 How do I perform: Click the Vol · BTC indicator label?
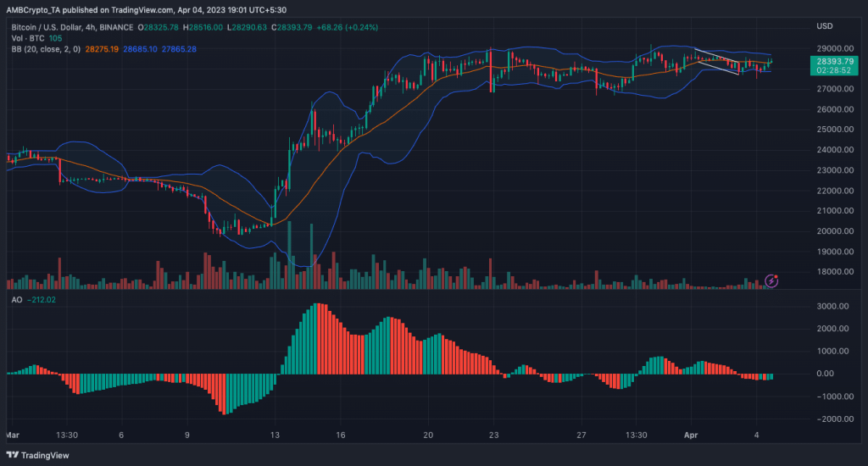click(x=25, y=39)
